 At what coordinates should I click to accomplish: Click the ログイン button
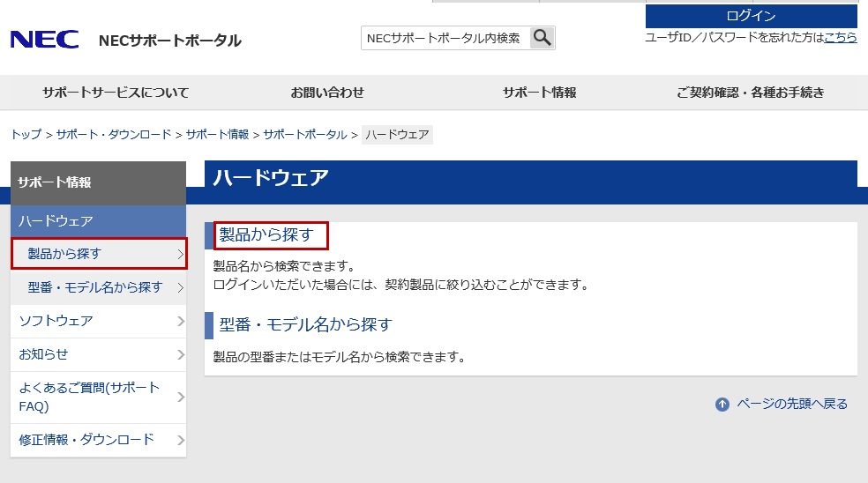pos(752,16)
